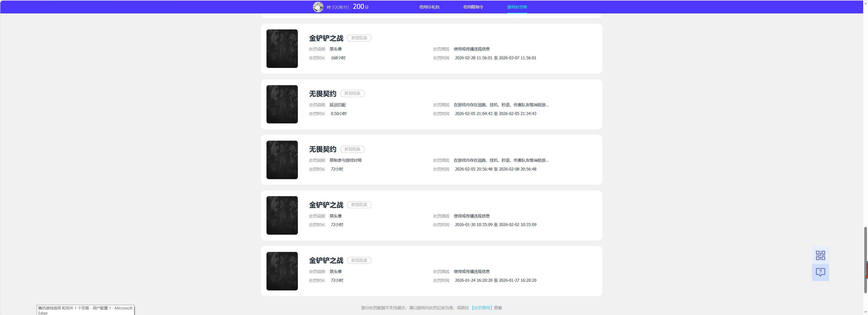Viewport: 868px width, 315px height.
Task: Click the 延迟匹配 penalty description
Action: click(338, 105)
